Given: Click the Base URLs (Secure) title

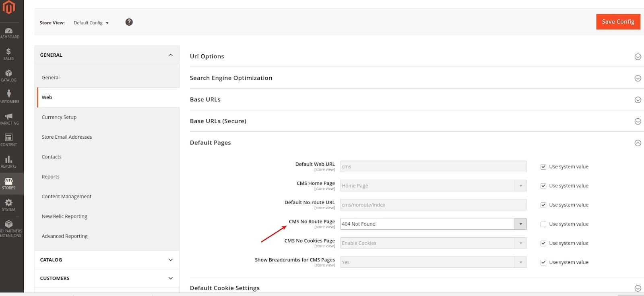Looking at the screenshot, I should [218, 121].
